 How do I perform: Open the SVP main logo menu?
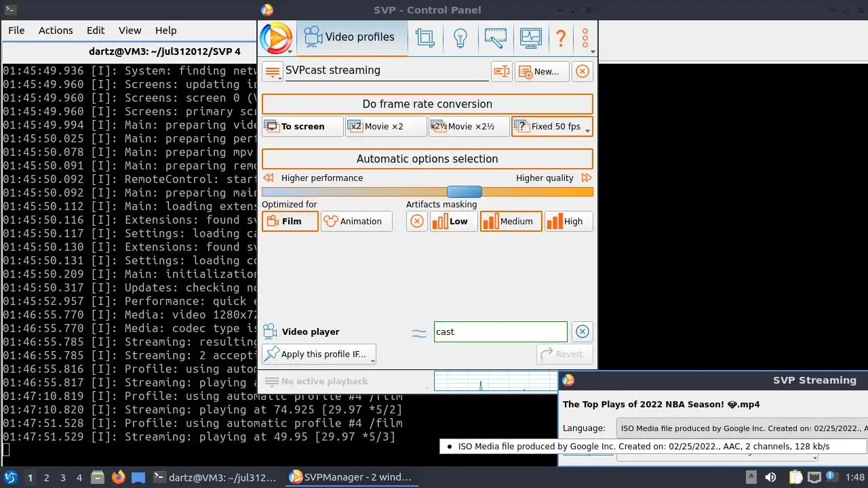(x=277, y=37)
